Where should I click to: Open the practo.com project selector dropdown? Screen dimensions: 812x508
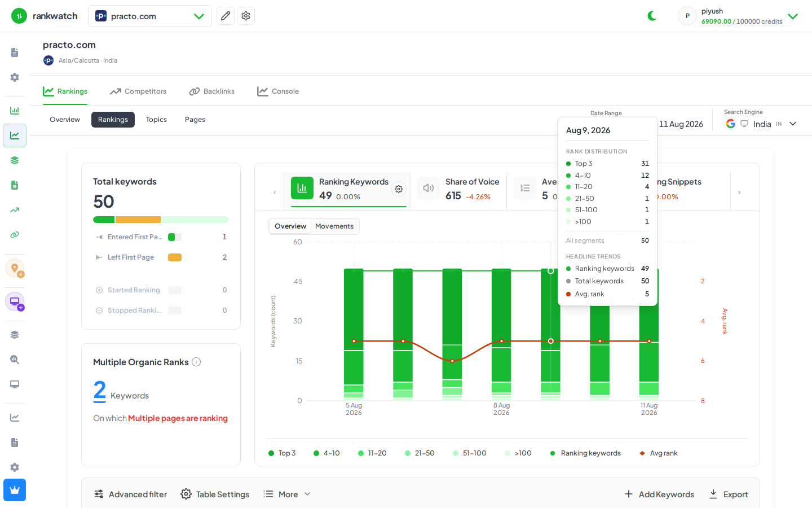click(150, 16)
